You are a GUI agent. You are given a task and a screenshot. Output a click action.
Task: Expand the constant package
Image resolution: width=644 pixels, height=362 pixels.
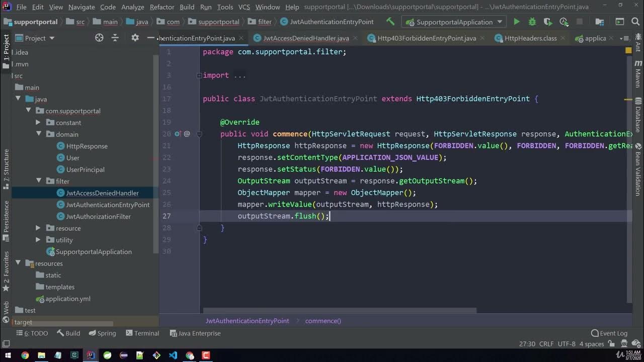click(x=38, y=122)
